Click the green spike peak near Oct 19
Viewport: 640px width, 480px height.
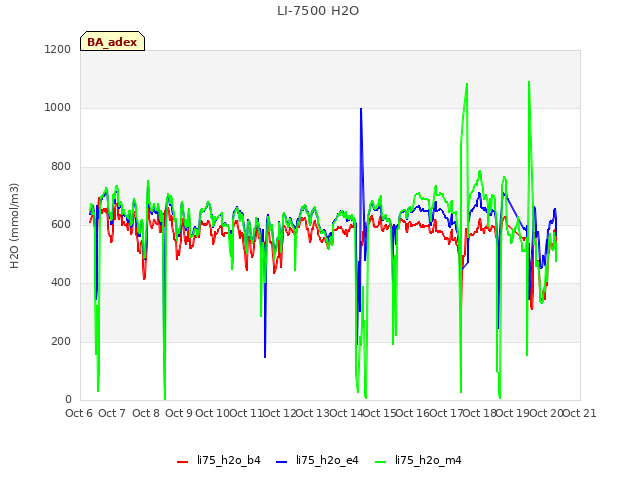(x=529, y=82)
